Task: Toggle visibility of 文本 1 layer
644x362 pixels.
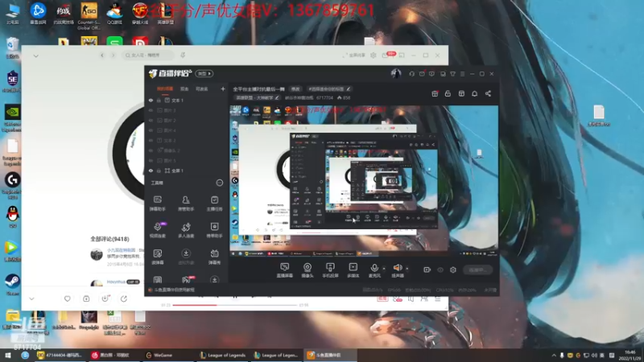Action: (151, 100)
